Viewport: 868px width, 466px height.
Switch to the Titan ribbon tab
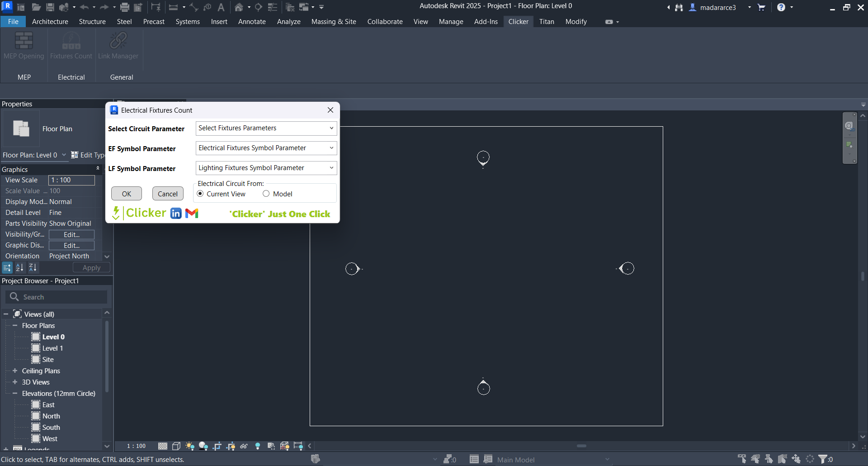point(547,22)
